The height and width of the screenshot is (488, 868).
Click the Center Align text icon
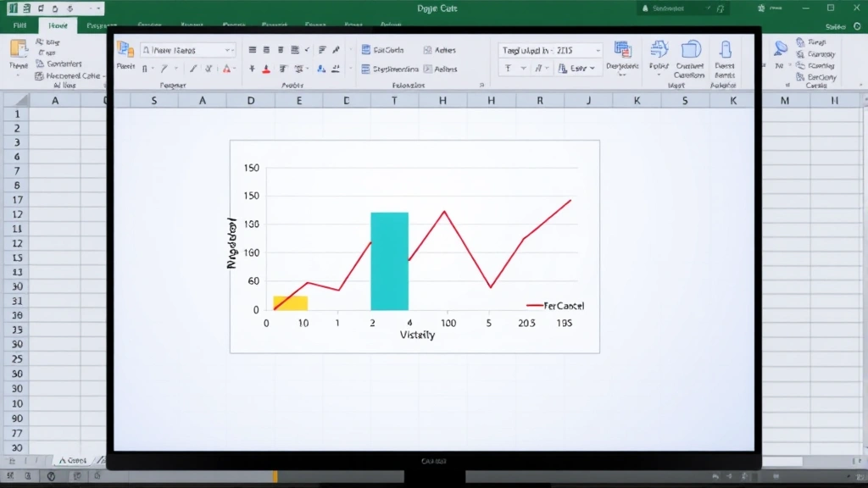267,49
